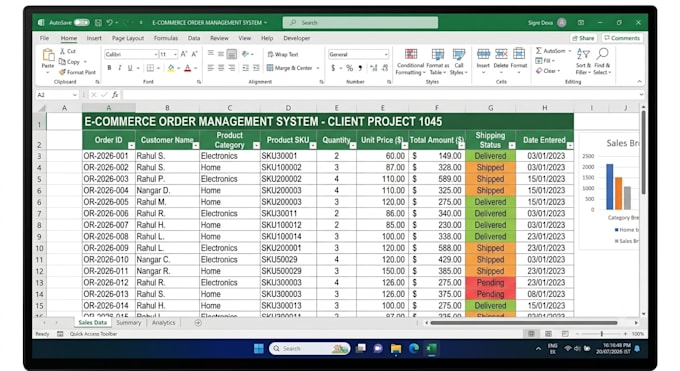Open Microsoft Edge from taskbar

tap(414, 348)
